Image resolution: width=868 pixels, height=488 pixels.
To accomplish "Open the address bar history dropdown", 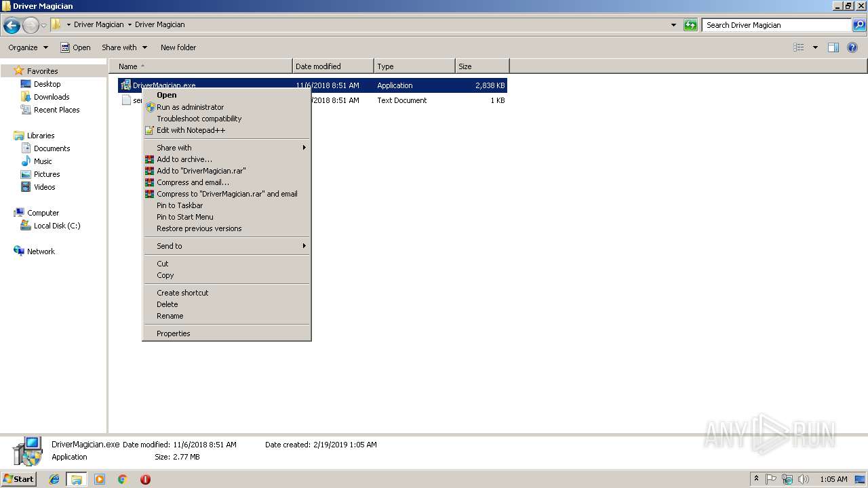I will [673, 25].
